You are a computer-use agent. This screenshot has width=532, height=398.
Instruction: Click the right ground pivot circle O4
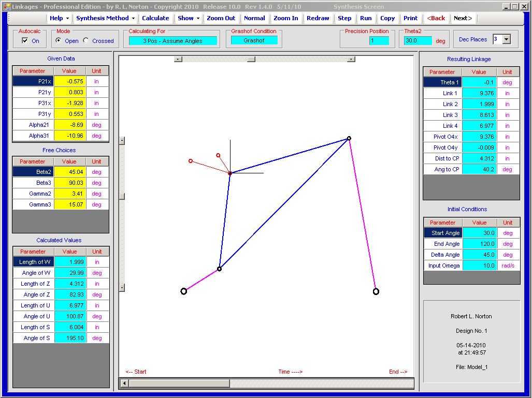tap(376, 291)
